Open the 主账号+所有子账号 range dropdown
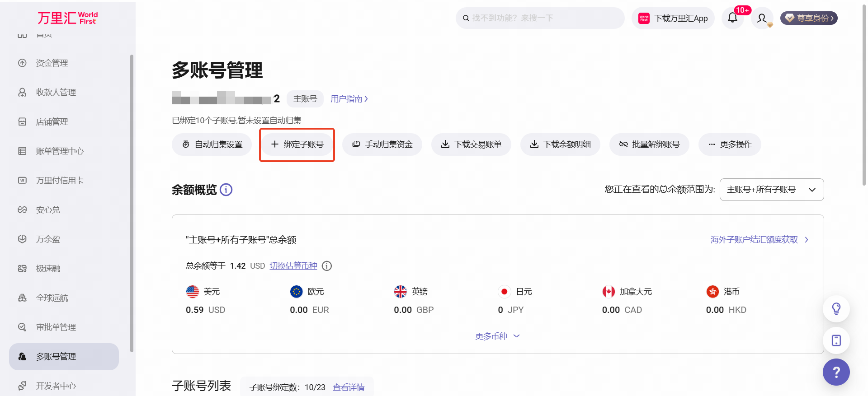The height and width of the screenshot is (396, 868). click(771, 190)
